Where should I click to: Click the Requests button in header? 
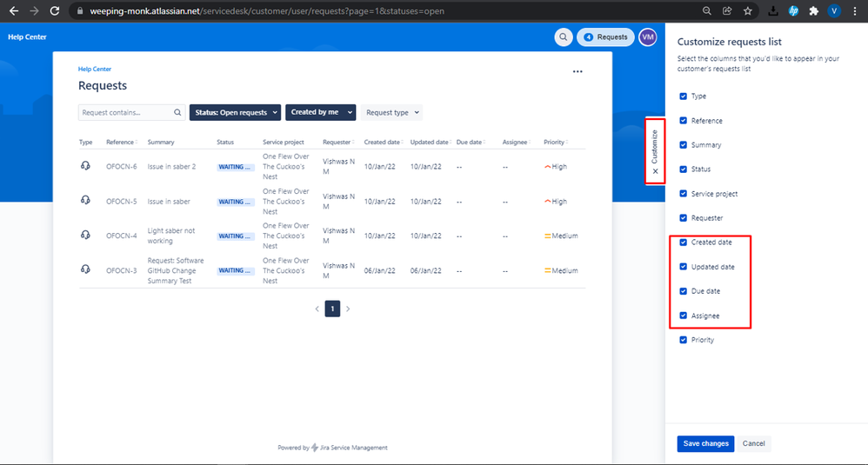coord(605,37)
